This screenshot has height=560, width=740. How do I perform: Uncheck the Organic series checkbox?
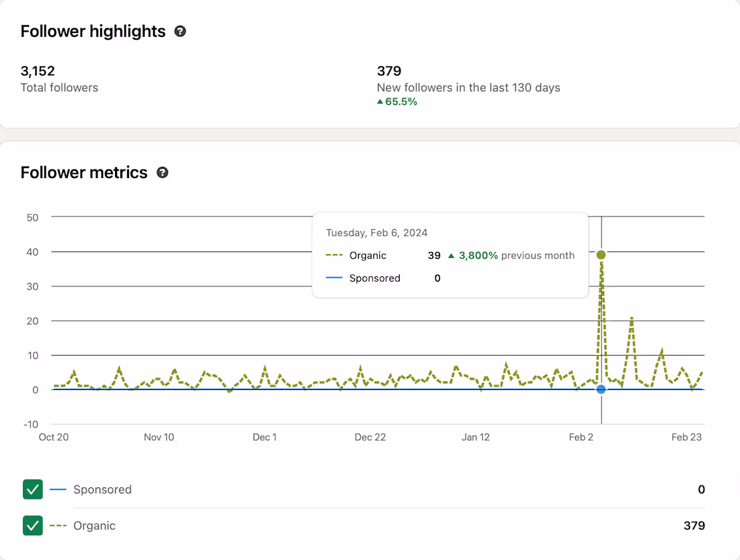tap(32, 526)
